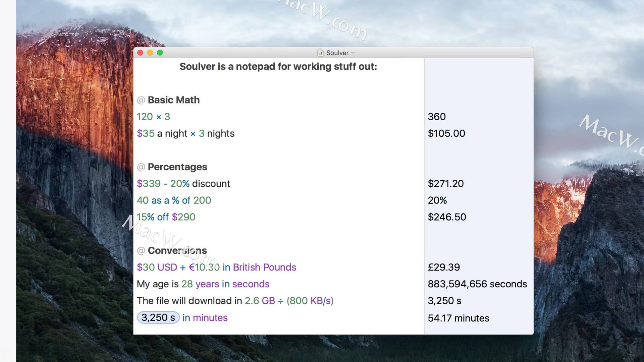
Task: Click the green fullscreen window button
Action: (x=160, y=53)
